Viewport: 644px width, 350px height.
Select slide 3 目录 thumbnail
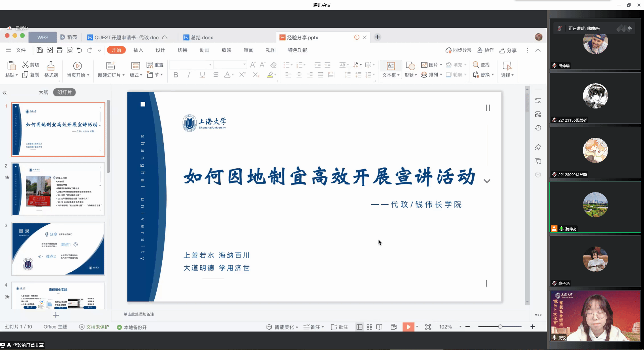coord(58,249)
